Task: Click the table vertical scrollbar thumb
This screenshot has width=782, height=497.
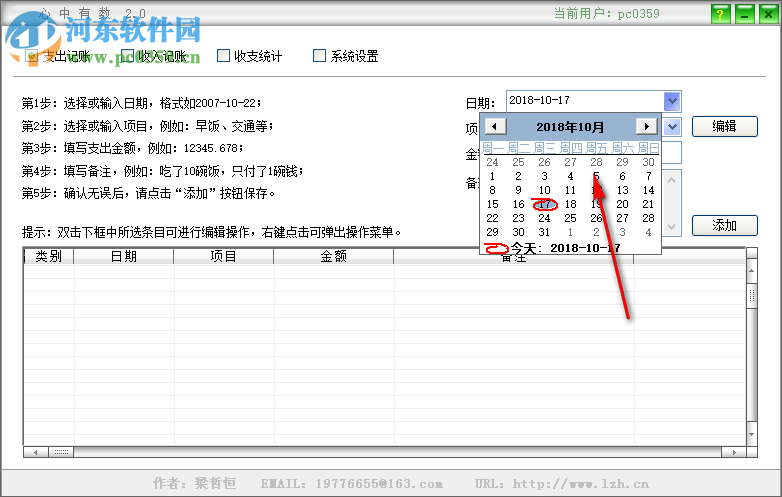Action: pyautogui.click(x=752, y=295)
